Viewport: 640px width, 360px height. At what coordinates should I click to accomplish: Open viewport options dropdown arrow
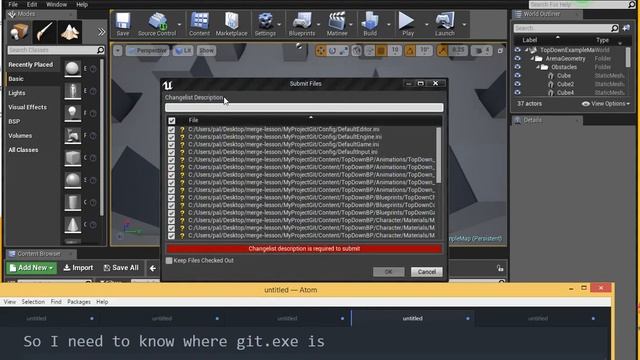coord(118,51)
